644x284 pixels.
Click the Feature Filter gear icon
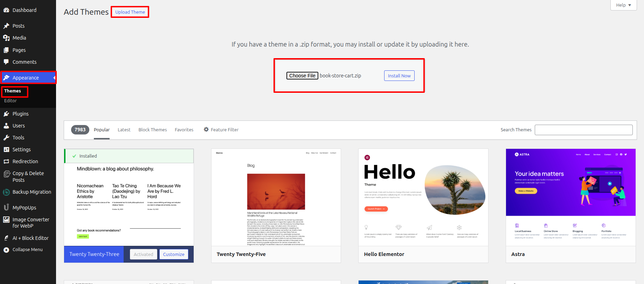click(x=206, y=130)
